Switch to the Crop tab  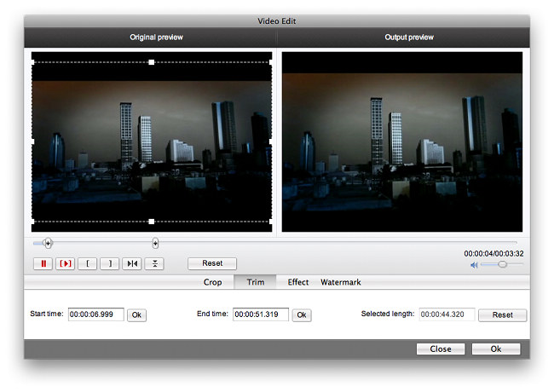[213, 282]
